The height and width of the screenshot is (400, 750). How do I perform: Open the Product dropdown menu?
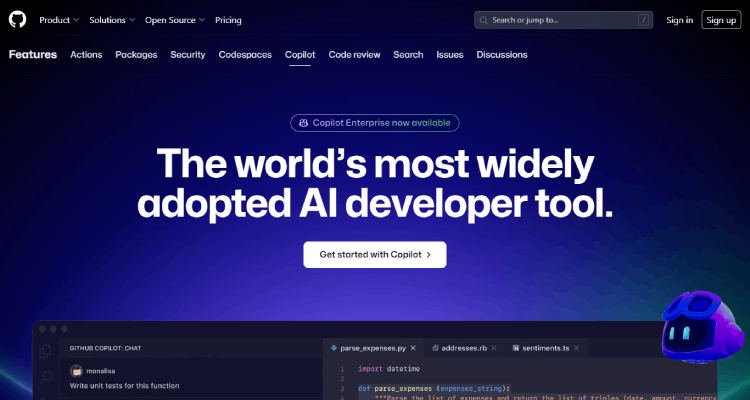tap(59, 20)
